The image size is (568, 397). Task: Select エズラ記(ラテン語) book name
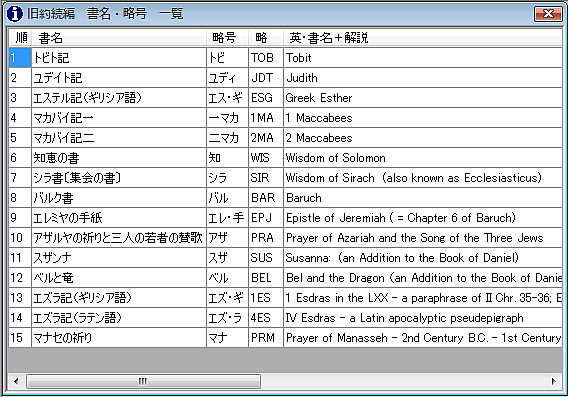119,318
